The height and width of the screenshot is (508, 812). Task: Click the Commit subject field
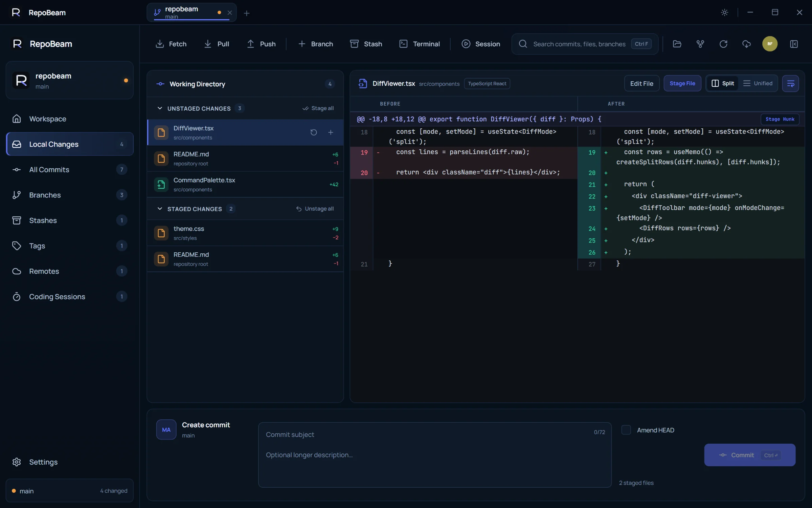(x=426, y=435)
